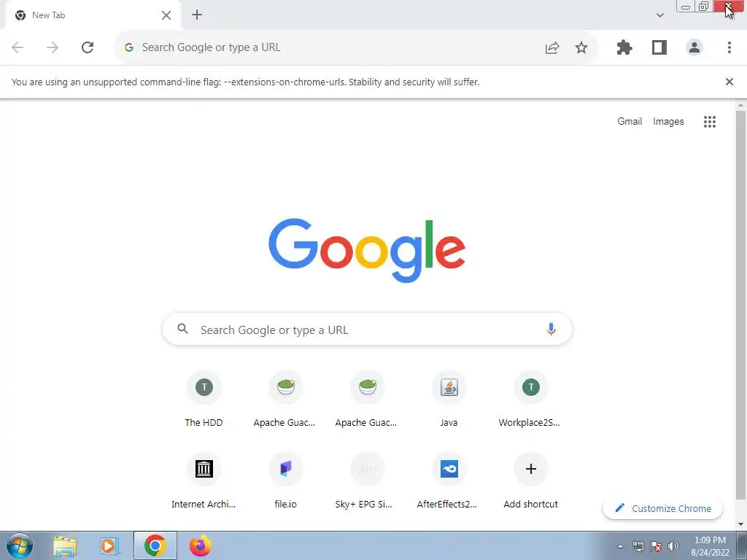The width and height of the screenshot is (747, 560).
Task: Open the Sky+ EPG shortcut
Action: (368, 481)
